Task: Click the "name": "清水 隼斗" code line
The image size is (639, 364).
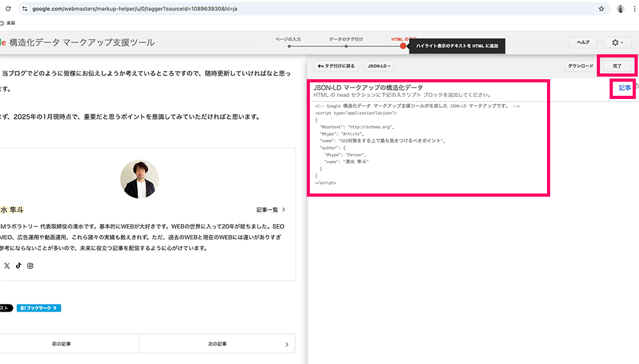Action: pyautogui.click(x=346, y=162)
